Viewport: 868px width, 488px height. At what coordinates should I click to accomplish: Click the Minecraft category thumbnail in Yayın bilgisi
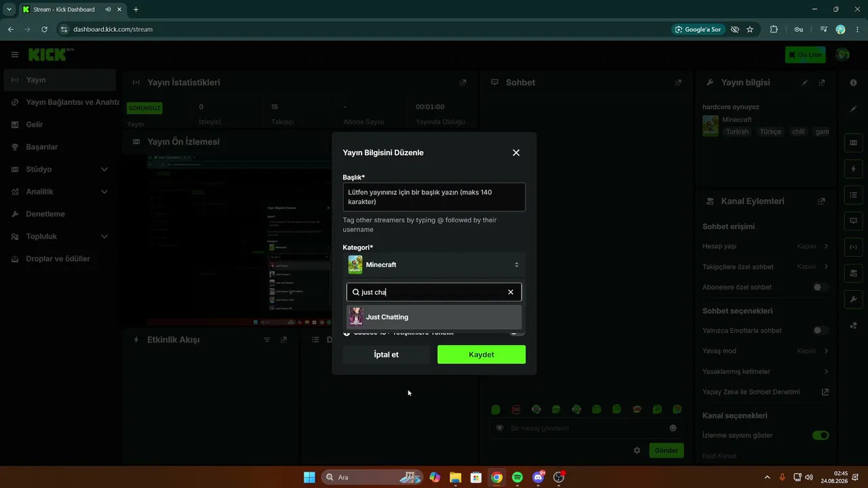coord(710,125)
